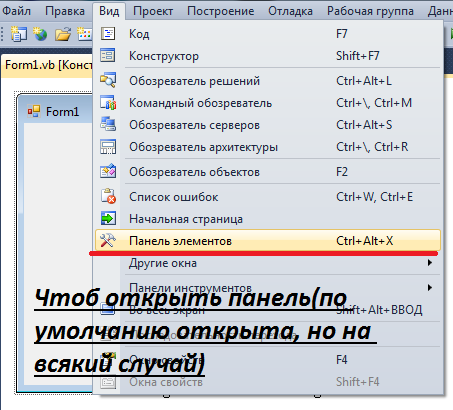This screenshot has height=410, width=453.
Task: Click the Shift+F7 shortcut text
Action: coord(357,56)
